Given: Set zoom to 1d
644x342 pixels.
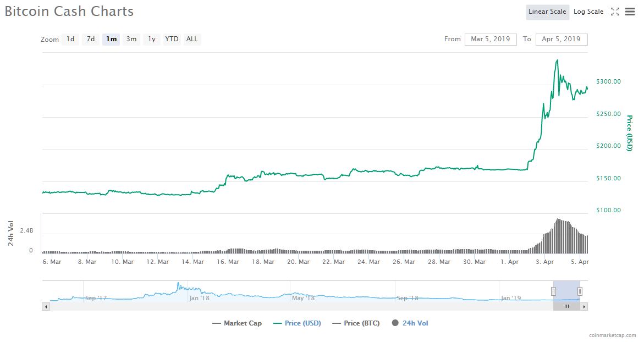Looking at the screenshot, I should 70,39.
